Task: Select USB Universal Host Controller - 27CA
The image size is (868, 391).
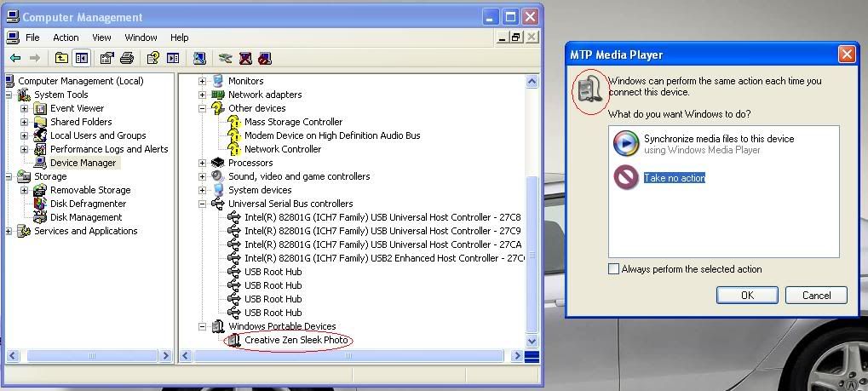Action: pos(382,244)
